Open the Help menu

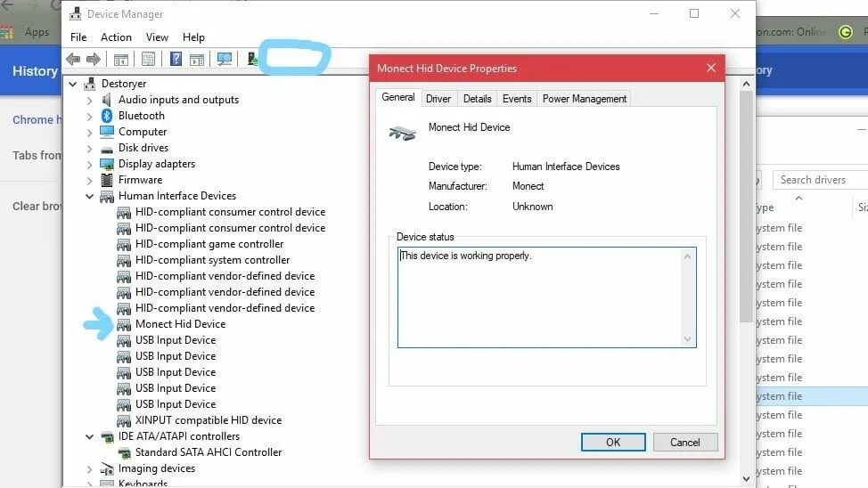pyautogui.click(x=193, y=37)
